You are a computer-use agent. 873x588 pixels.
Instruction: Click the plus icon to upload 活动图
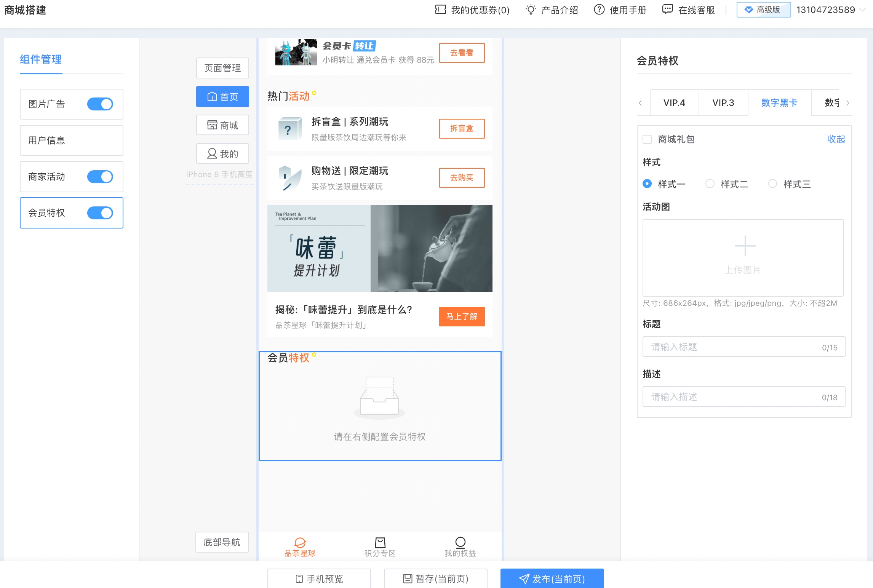[x=745, y=246]
